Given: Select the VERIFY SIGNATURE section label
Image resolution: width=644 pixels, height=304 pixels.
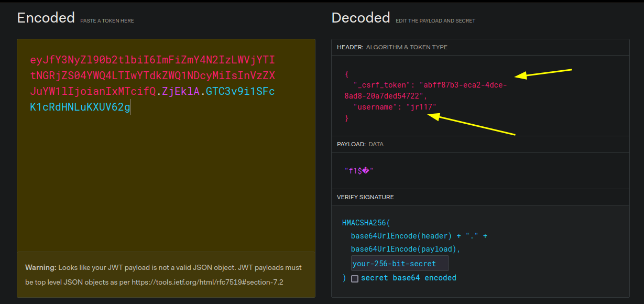Looking at the screenshot, I should [365, 197].
